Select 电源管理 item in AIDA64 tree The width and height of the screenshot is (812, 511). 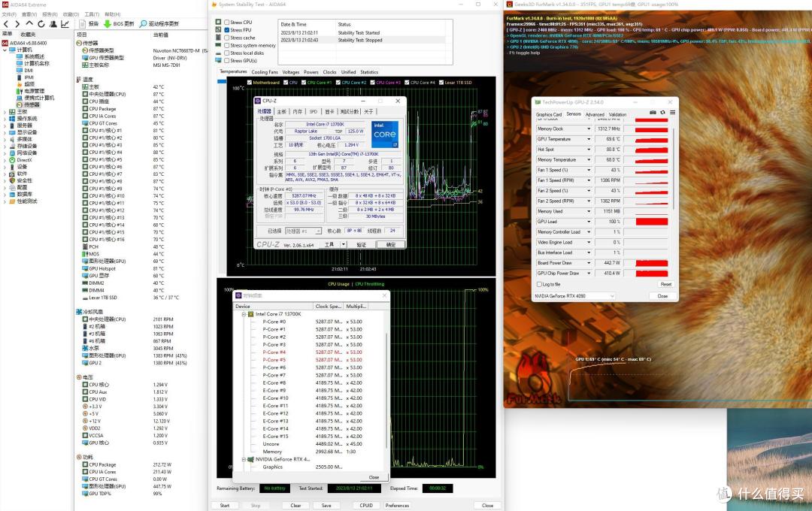[31, 91]
